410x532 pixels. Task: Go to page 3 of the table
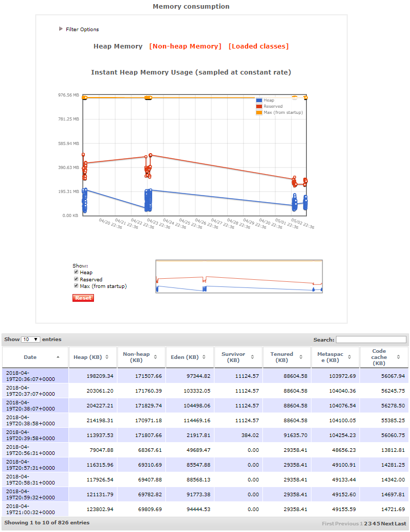click(370, 523)
